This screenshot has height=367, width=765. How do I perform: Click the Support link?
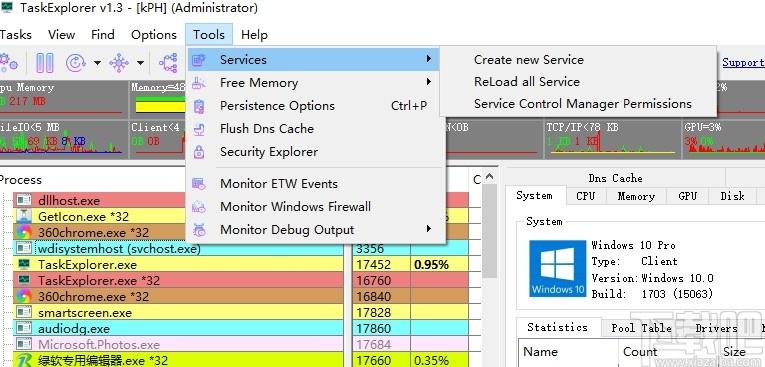click(x=744, y=62)
